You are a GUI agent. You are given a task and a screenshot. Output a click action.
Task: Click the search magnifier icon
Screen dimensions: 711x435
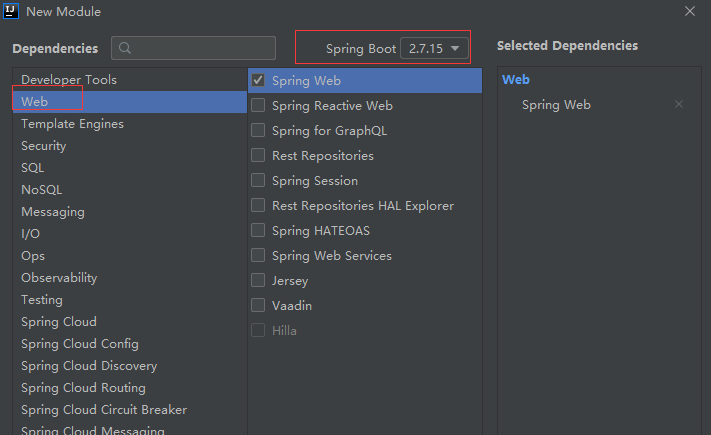click(x=125, y=48)
